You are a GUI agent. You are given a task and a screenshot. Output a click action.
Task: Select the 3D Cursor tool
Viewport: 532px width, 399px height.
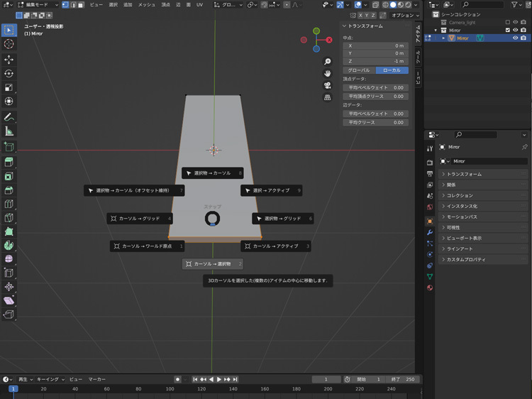point(9,44)
